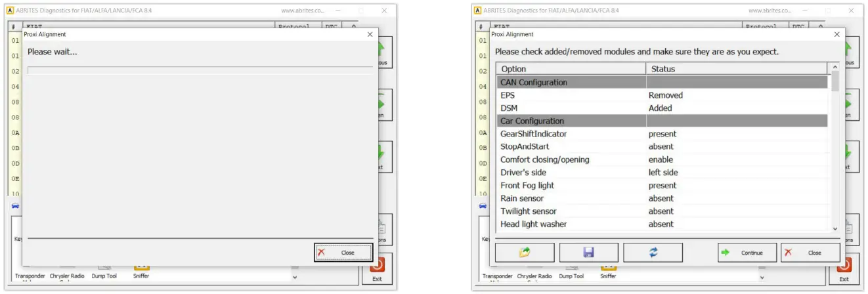Click the progress bar in 'Please wait...' dialog
The width and height of the screenshot is (868, 294).
click(200, 70)
